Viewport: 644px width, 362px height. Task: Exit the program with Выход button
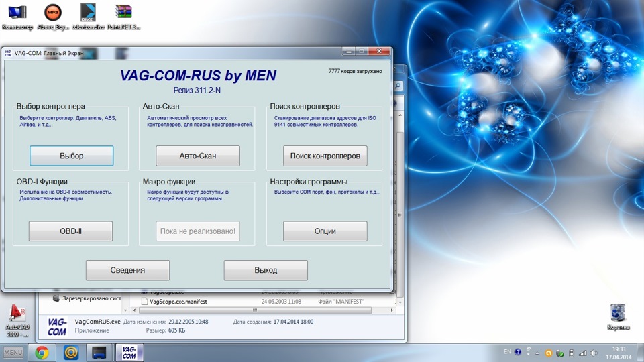266,270
